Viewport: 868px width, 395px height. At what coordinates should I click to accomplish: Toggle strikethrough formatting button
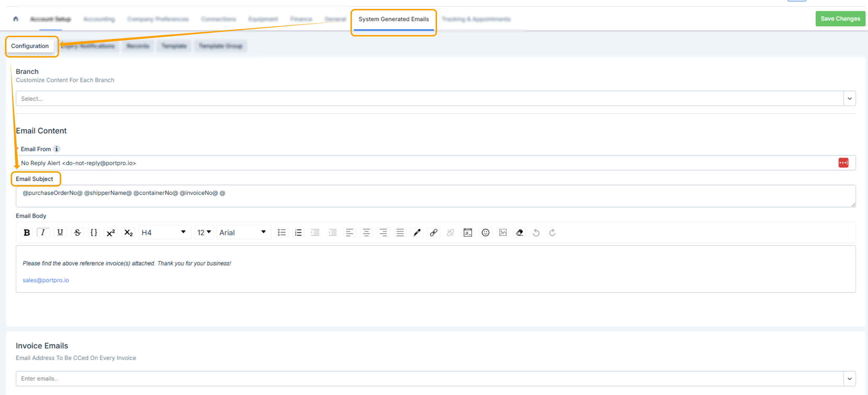[x=77, y=233]
